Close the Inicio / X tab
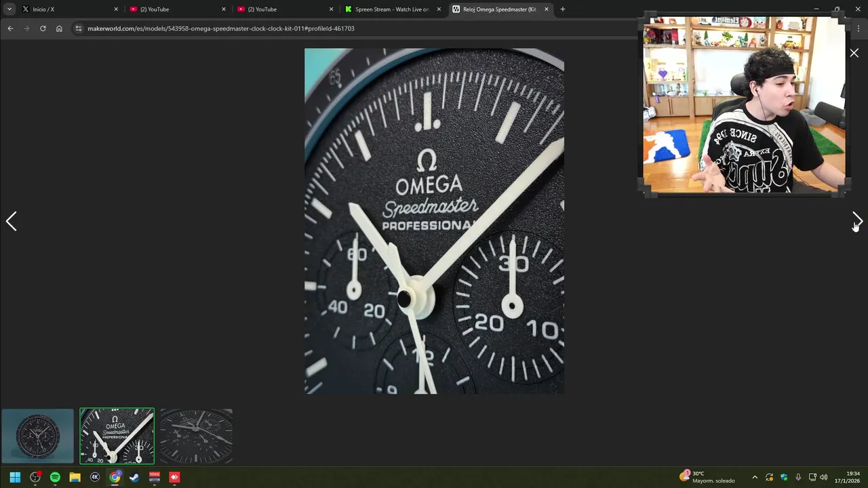Image resolution: width=868 pixels, height=488 pixels. coord(116,9)
